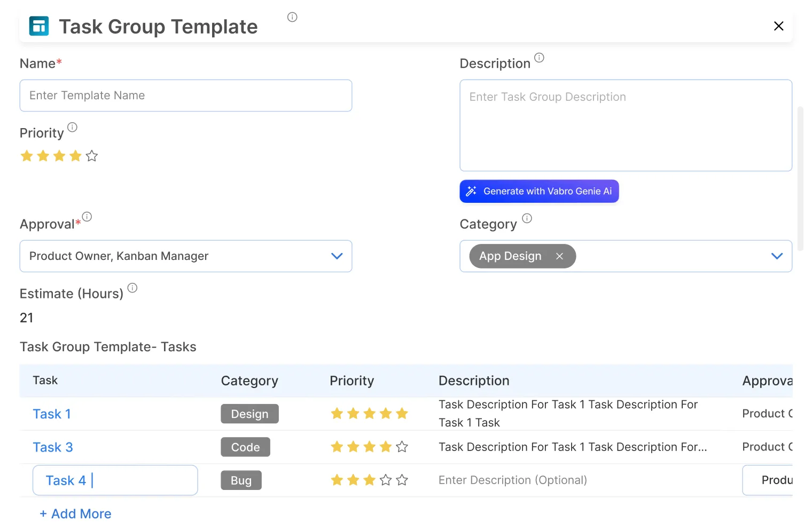Click the Task Group Template logo icon

pos(39,26)
